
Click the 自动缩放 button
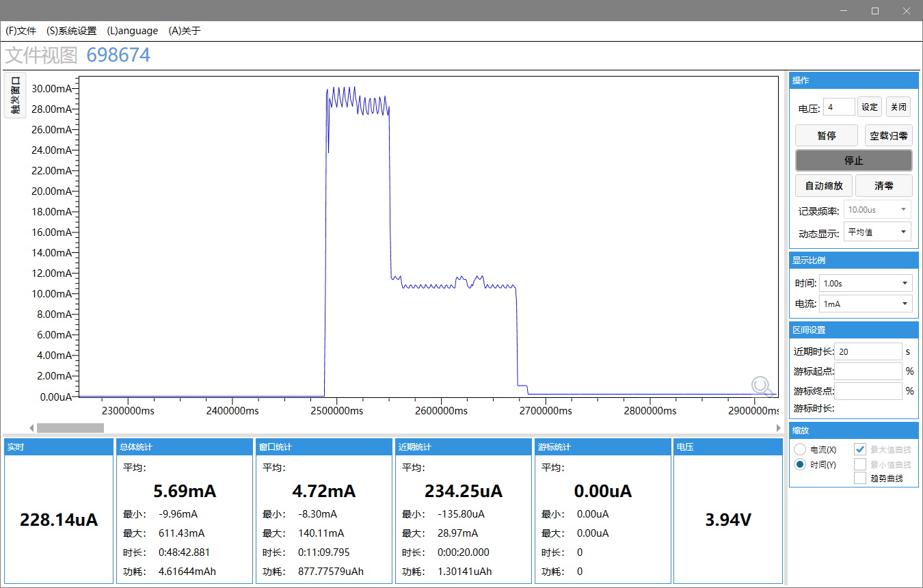[824, 185]
